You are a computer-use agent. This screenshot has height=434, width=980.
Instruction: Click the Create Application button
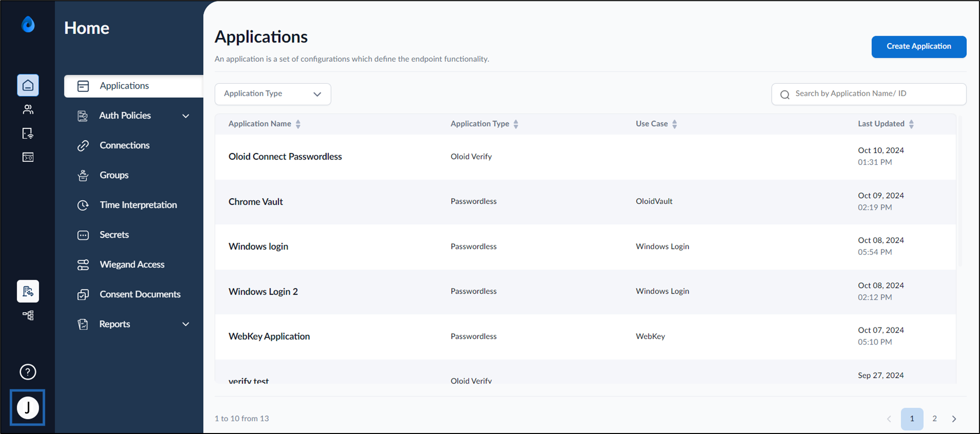tap(919, 46)
